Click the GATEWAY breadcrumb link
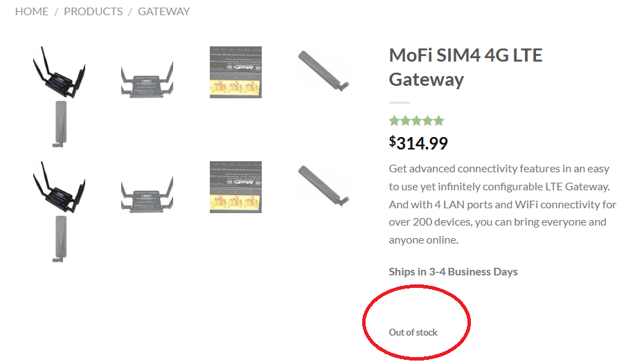This screenshot has width=635, height=364. (164, 11)
